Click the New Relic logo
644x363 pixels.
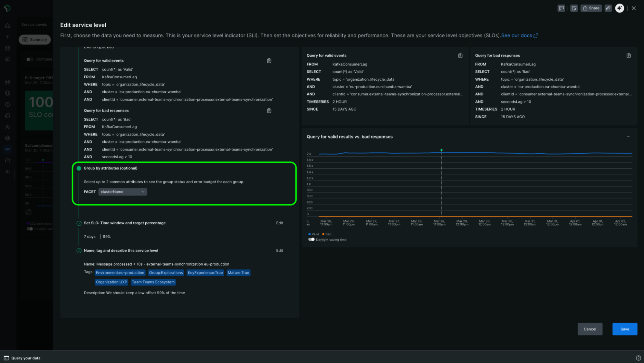(x=7, y=8)
